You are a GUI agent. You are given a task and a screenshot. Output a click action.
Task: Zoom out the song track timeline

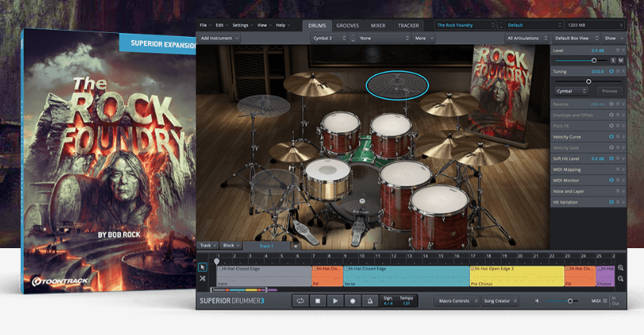(x=621, y=279)
